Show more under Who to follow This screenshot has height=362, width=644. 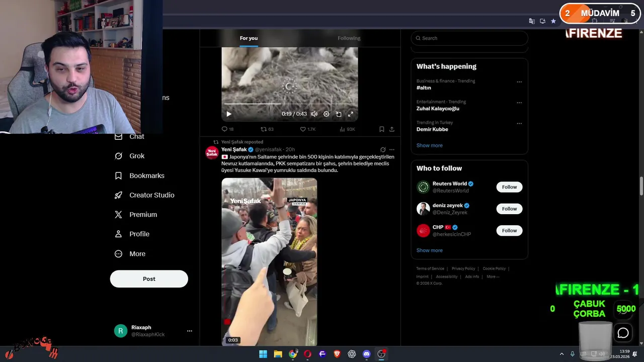pyautogui.click(x=430, y=250)
